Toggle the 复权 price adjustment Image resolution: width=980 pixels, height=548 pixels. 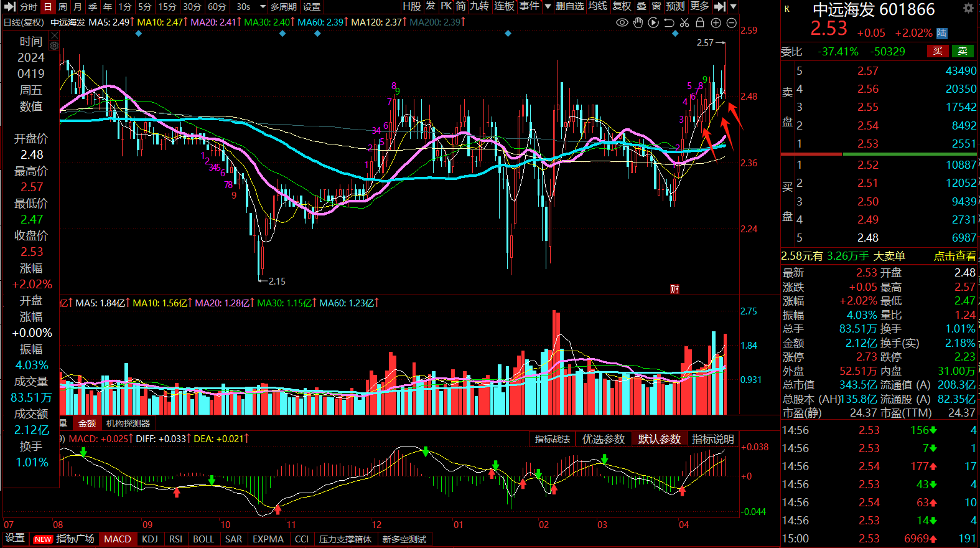622,6
